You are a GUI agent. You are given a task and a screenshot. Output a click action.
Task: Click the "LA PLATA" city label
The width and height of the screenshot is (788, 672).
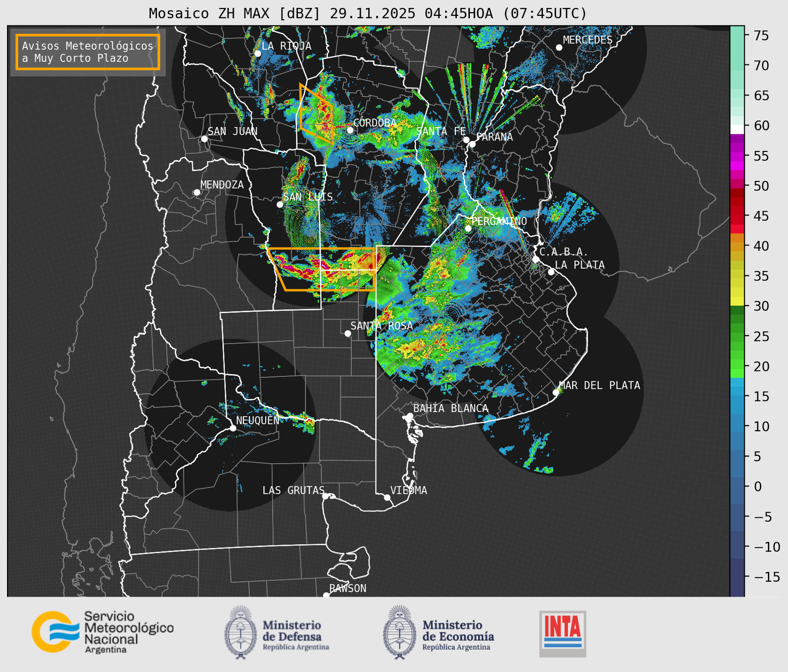point(580,265)
